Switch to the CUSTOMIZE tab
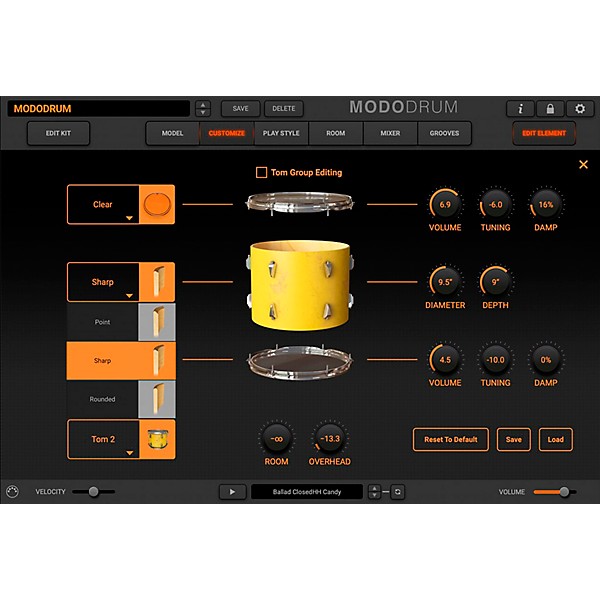Viewport: 600px width, 600px height. 227,133
